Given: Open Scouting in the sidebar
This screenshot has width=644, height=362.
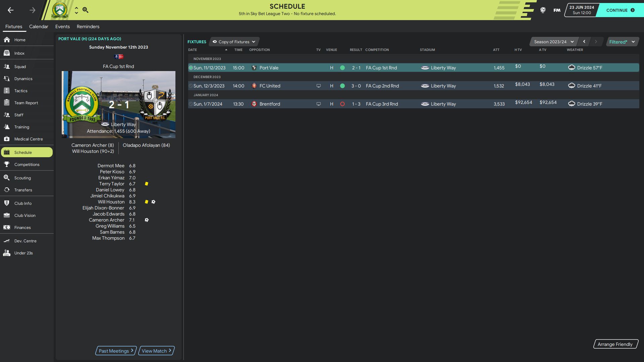Looking at the screenshot, I should pos(27,178).
